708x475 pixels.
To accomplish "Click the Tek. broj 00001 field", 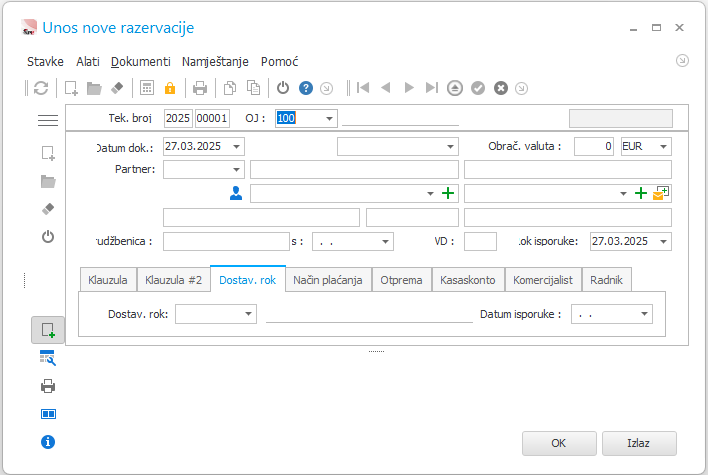I will (212, 119).
